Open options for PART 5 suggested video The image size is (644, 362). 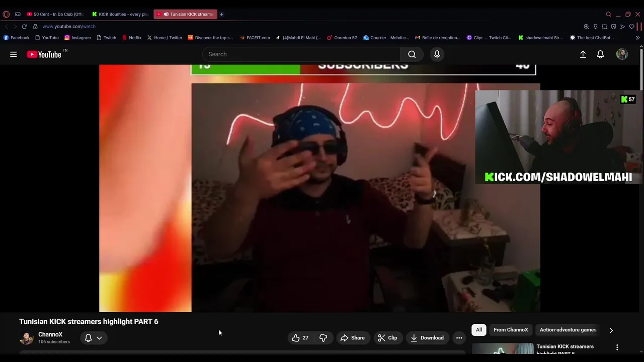pyautogui.click(x=617, y=347)
